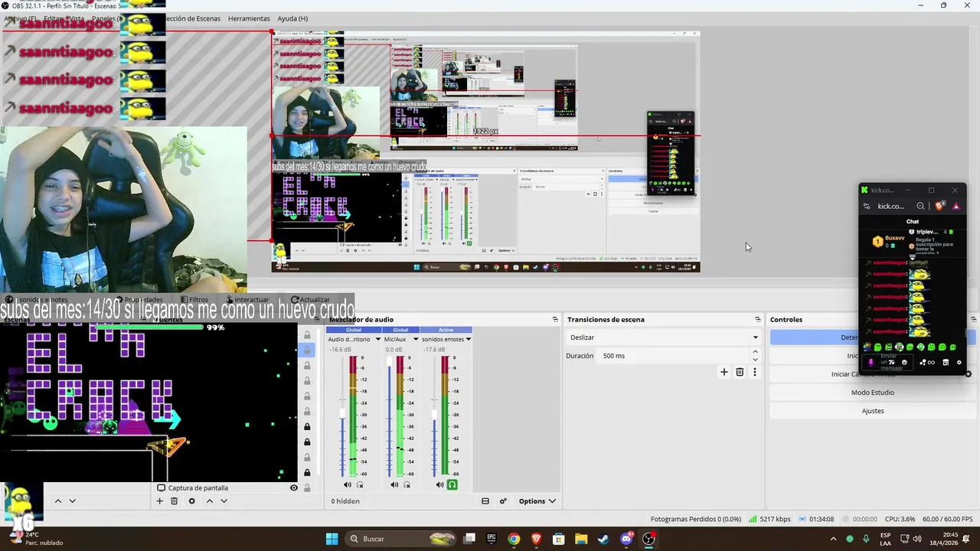Open emoji picker in Kick chat
This screenshot has width=980, height=551.
click(x=904, y=363)
